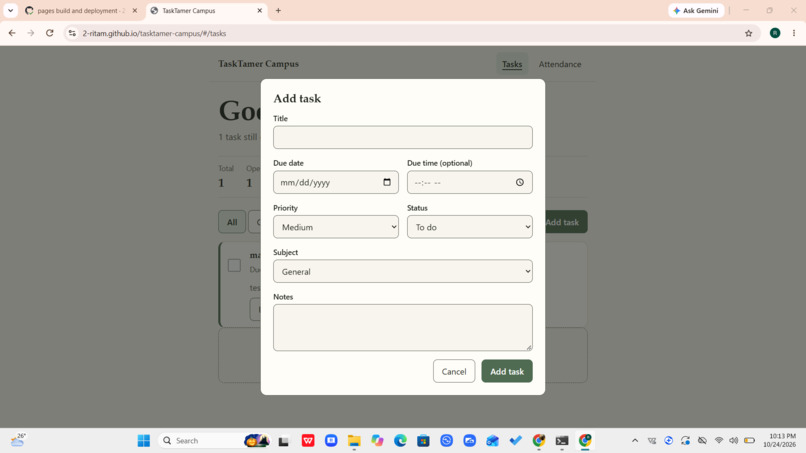The height and width of the screenshot is (453, 806).
Task: Submit with the green Add task button
Action: [x=507, y=371]
